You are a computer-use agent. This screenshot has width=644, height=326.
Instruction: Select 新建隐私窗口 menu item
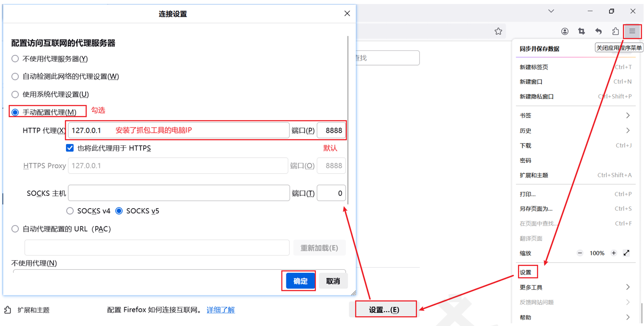(537, 97)
